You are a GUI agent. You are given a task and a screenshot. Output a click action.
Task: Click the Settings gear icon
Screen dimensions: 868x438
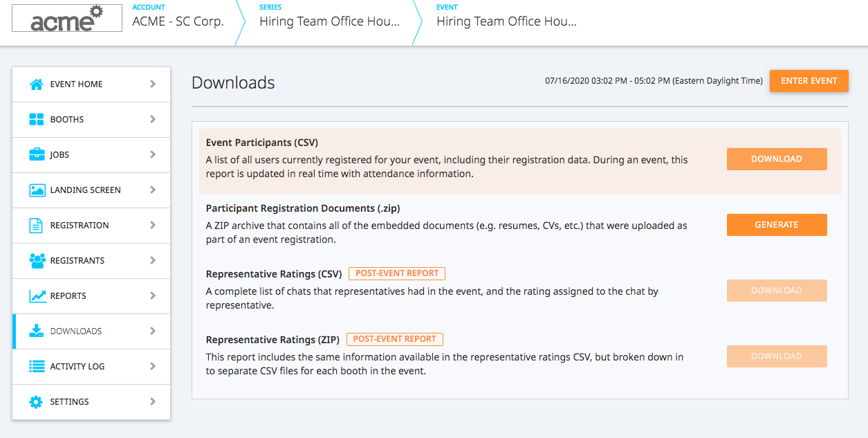coord(37,402)
